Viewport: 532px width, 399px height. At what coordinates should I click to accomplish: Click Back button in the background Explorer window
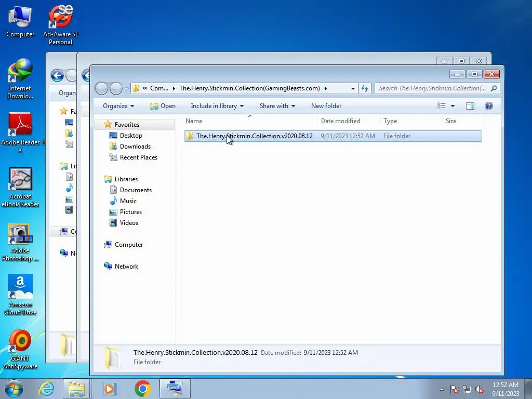tap(57, 75)
